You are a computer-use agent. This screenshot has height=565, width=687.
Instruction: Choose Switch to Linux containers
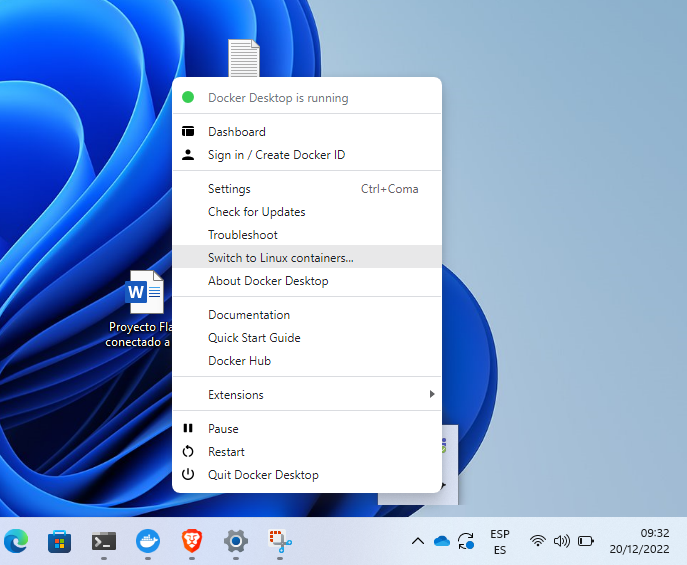tap(307, 258)
